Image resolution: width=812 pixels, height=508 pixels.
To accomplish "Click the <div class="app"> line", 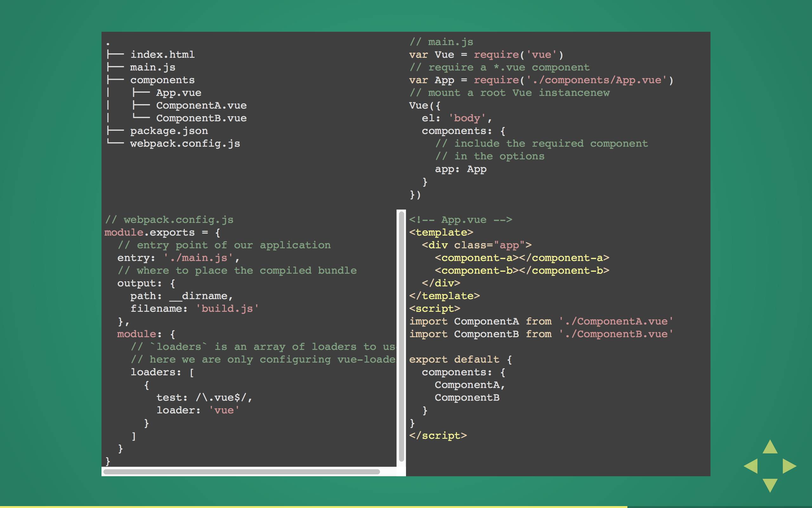I will (477, 245).
